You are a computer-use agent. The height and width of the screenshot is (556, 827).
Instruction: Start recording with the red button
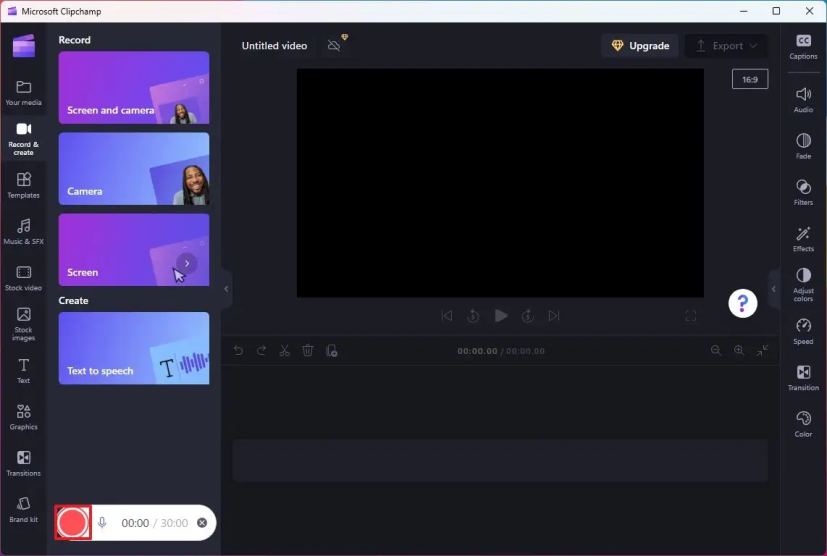[73, 523]
